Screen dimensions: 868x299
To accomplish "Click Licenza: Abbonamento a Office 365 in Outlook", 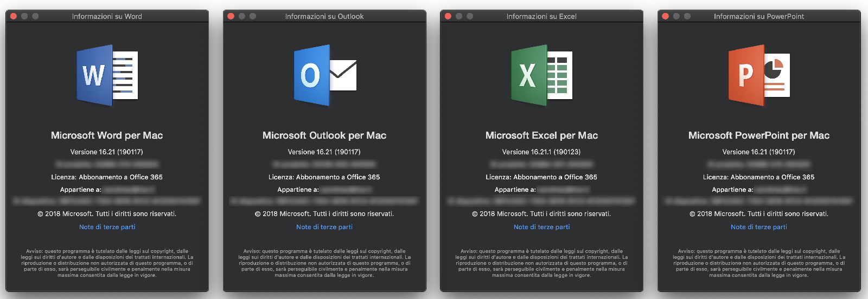I will coord(324,177).
